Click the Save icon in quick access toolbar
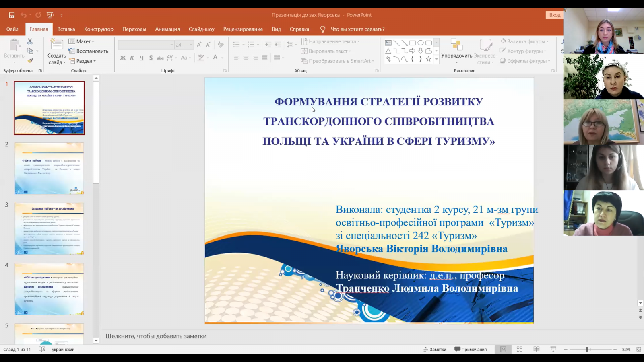 pyautogui.click(x=12, y=15)
